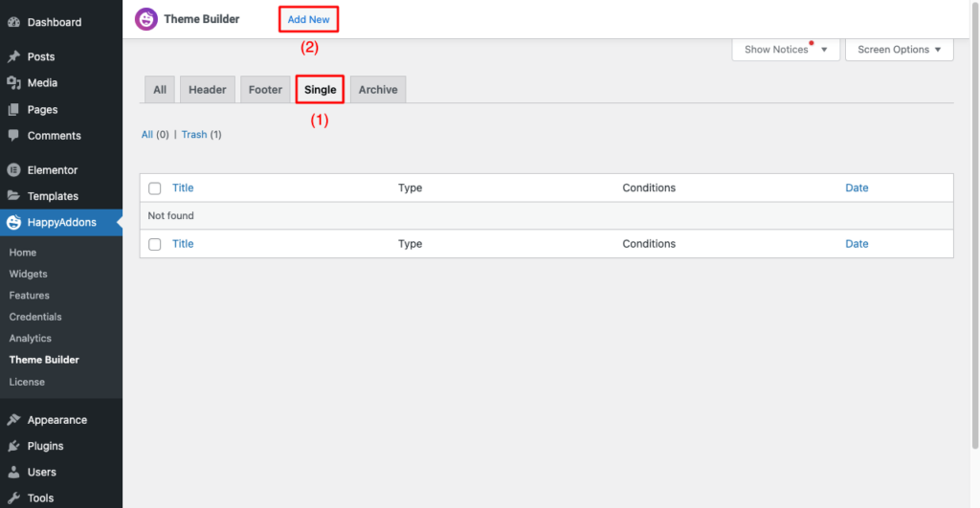Open the License submenu item
The image size is (980, 508).
click(x=27, y=382)
